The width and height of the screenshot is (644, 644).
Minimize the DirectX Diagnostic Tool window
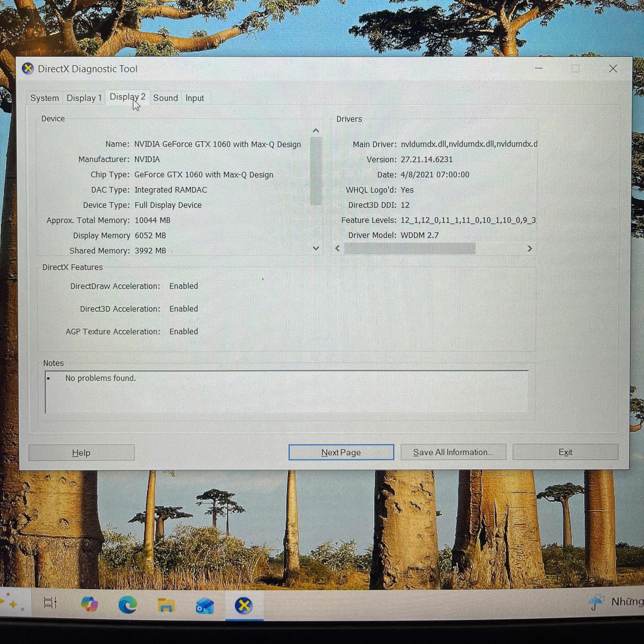539,69
